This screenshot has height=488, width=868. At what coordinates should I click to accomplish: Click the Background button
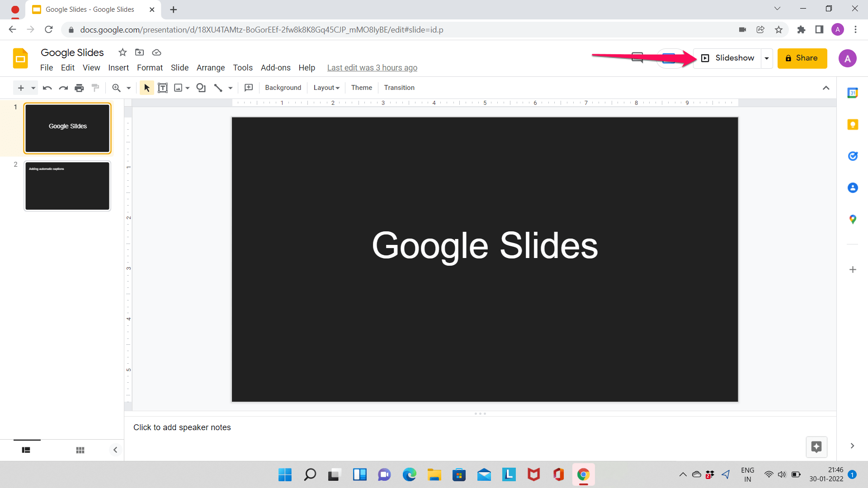point(283,88)
